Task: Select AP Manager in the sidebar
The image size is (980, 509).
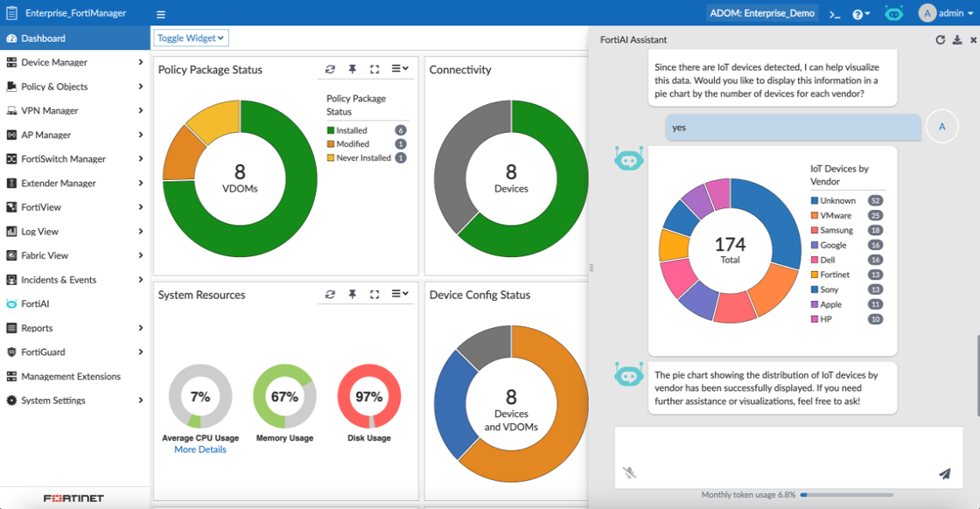Action: pos(75,135)
